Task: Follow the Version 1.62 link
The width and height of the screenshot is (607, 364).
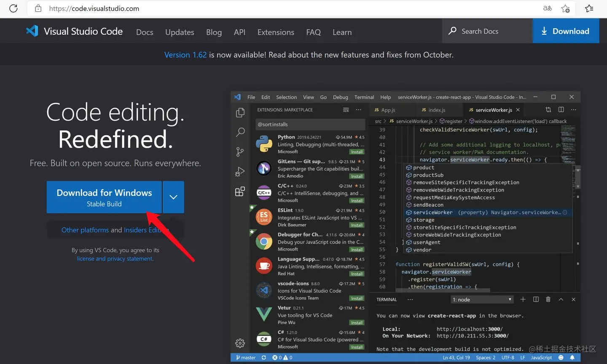Action: pyautogui.click(x=185, y=55)
